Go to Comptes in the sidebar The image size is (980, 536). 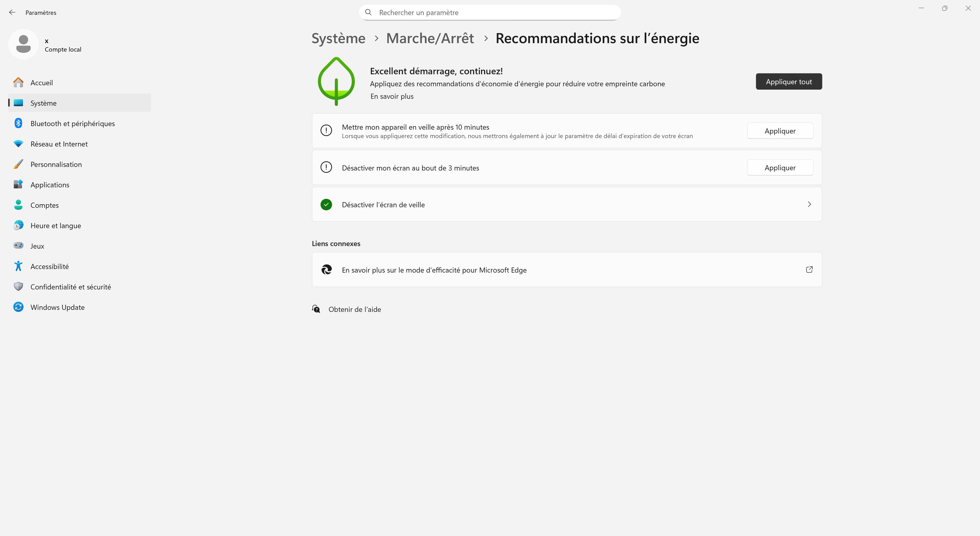pos(44,205)
